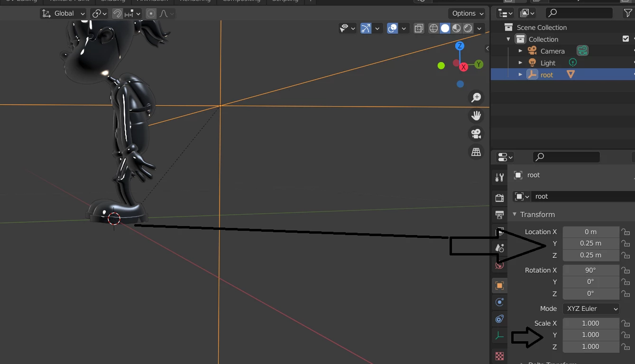This screenshot has height=364, width=635.
Task: Toggle the Scale Z lock
Action: [626, 346]
